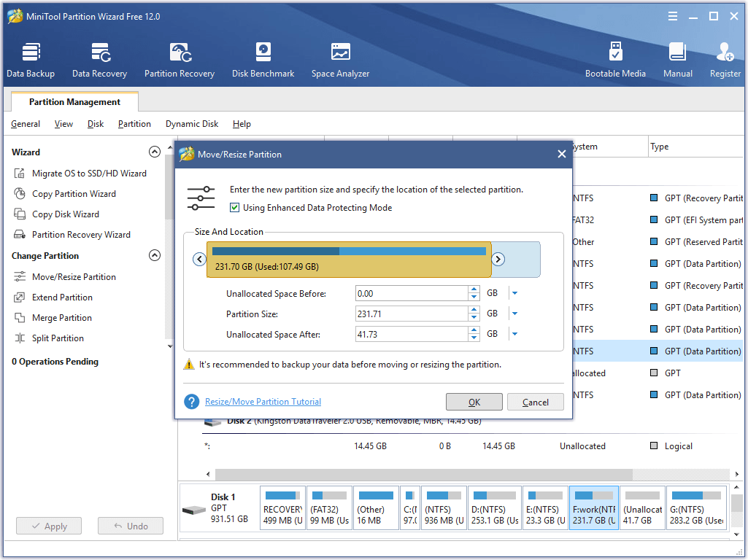This screenshot has width=748, height=560.
Task: Click the yellow partition size bar
Action: pyautogui.click(x=349, y=260)
